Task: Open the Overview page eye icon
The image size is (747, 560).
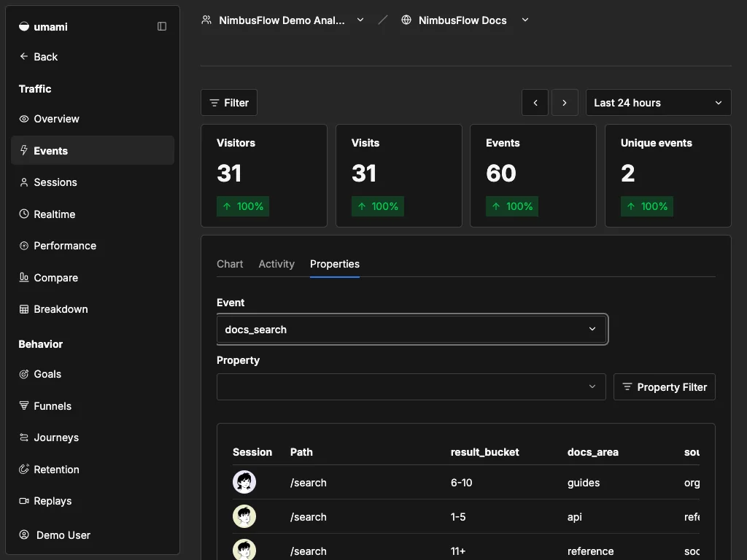Action: (24, 119)
